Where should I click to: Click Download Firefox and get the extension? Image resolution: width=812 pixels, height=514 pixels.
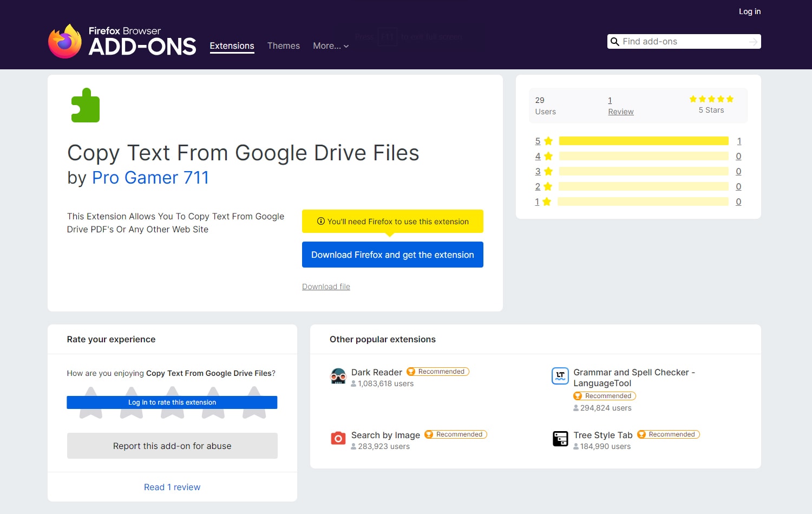pyautogui.click(x=392, y=255)
